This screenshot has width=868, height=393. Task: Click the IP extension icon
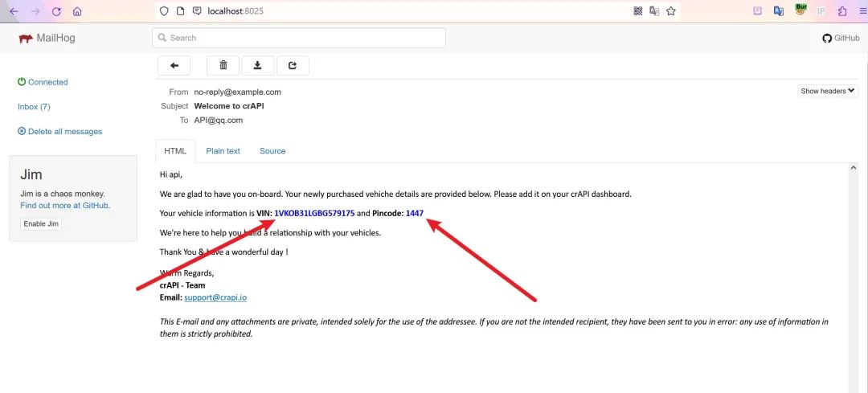point(821,11)
